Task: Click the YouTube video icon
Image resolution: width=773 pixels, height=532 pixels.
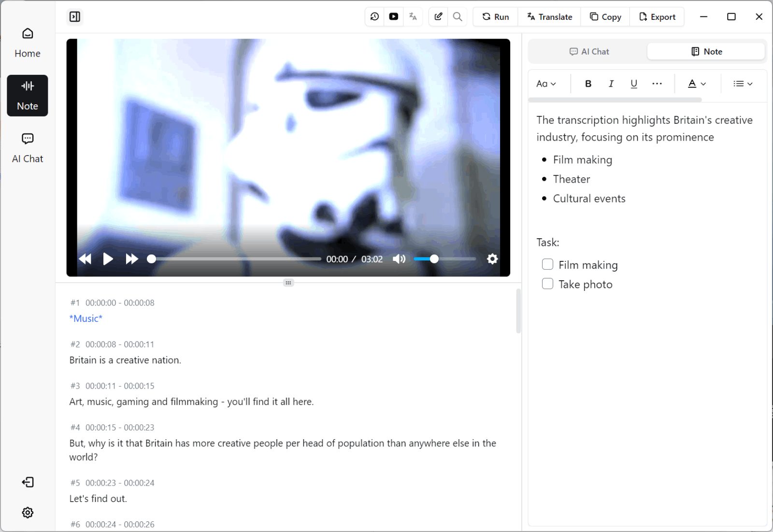Action: [394, 17]
